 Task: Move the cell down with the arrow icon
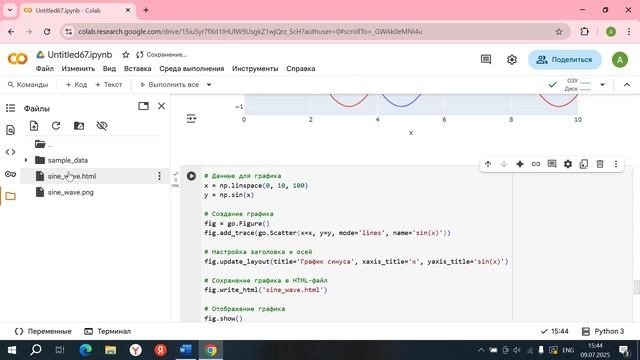504,164
